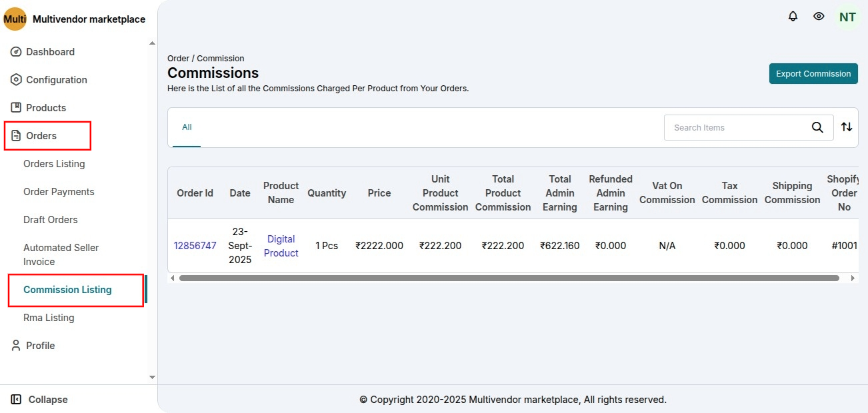This screenshot has width=868, height=413.
Task: Open the Profile sidebar menu
Action: [40, 346]
